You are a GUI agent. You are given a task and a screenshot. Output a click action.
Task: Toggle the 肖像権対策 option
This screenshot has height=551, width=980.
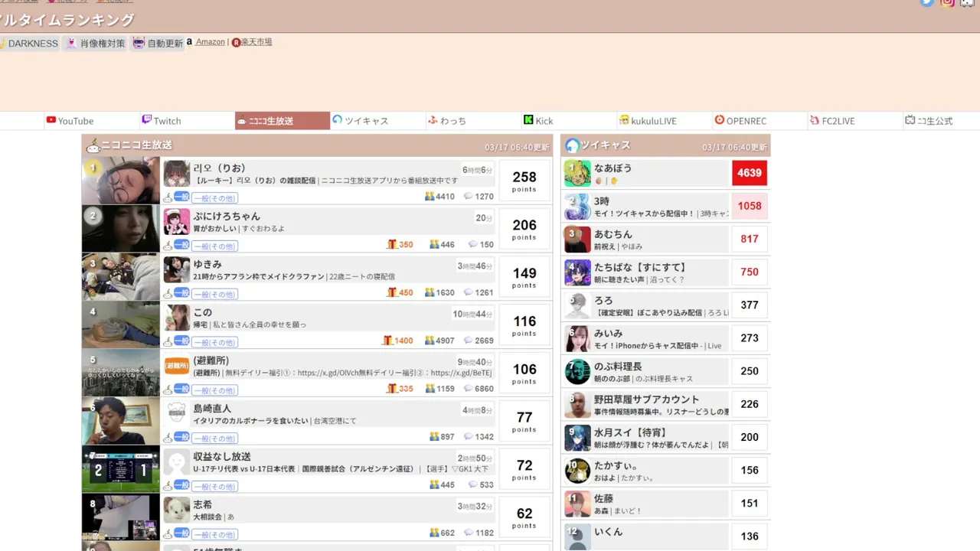coord(96,44)
